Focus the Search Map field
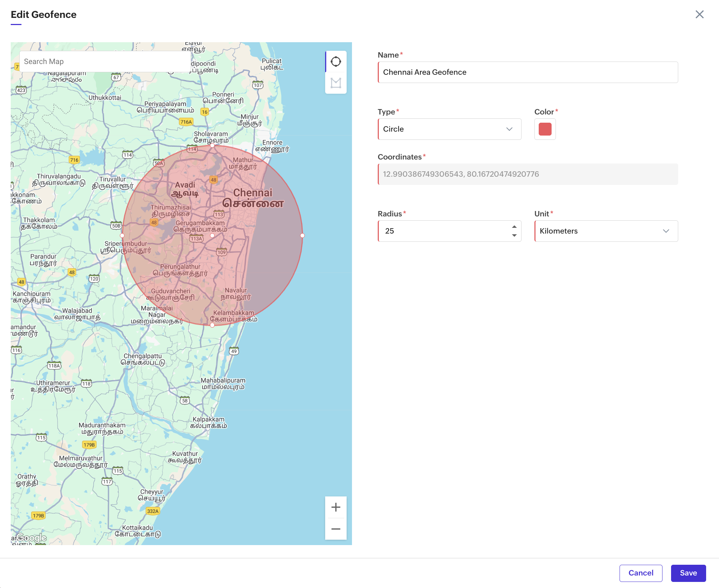 point(104,62)
